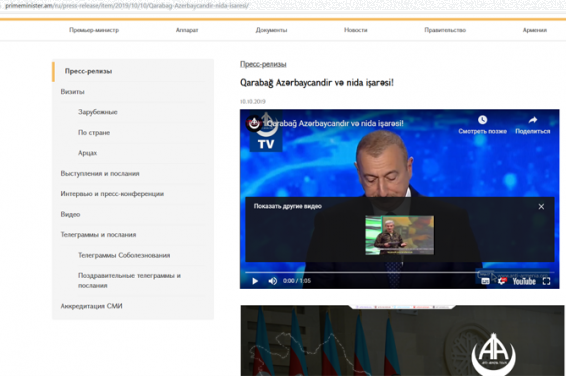The height and width of the screenshot is (376, 566).
Task: Click the Смотреть позже clock icon
Action: [482, 120]
